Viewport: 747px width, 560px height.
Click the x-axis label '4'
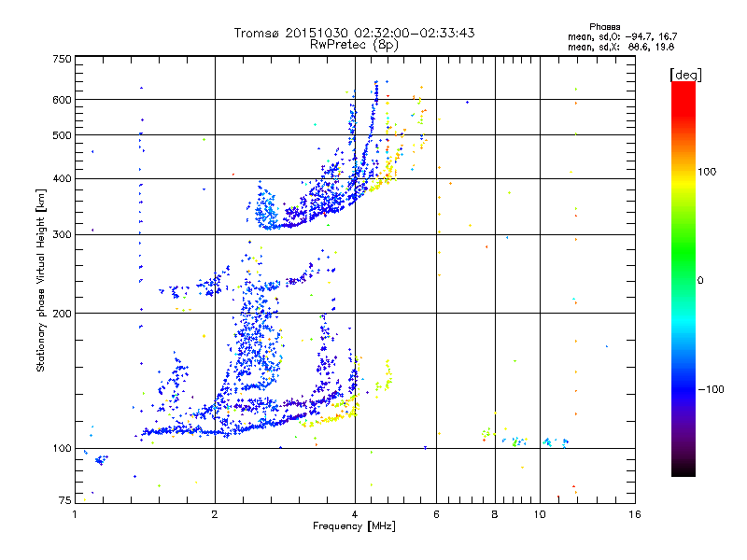(355, 514)
